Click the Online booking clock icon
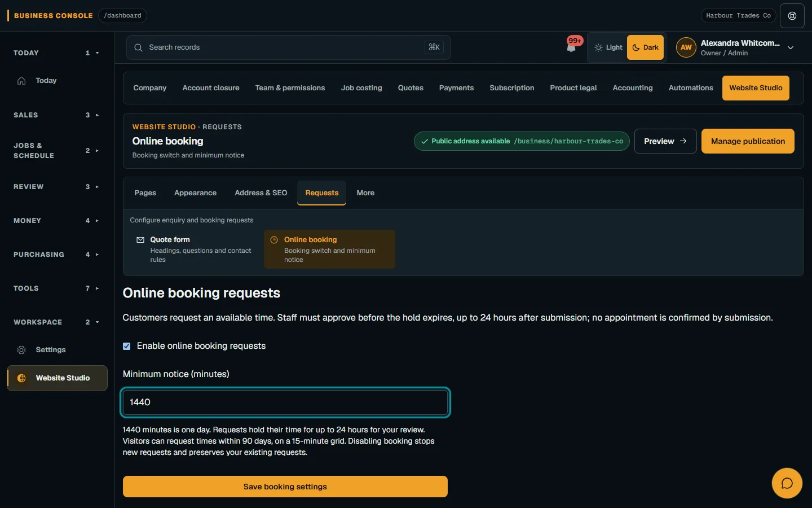Screen dimensions: 812x508 [274, 240]
